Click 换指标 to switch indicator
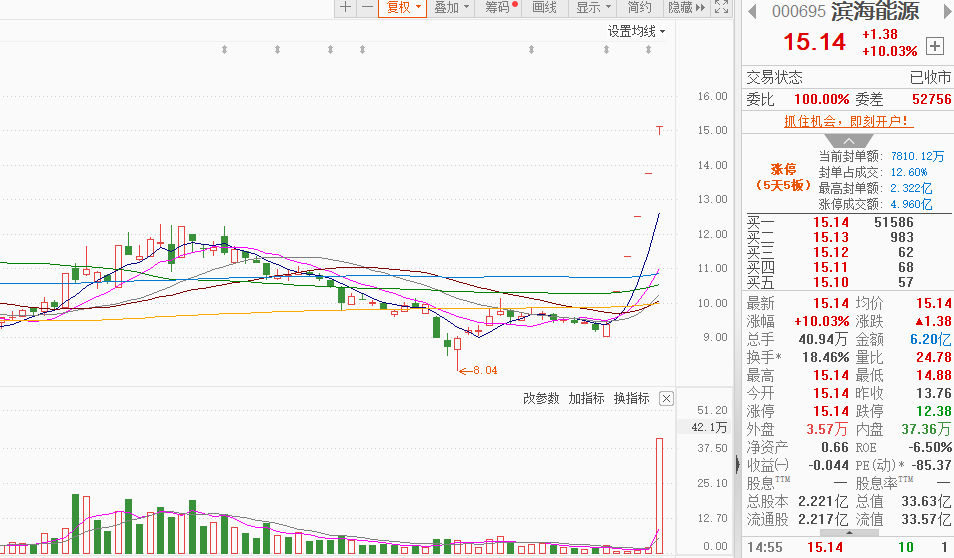954x558 pixels. click(631, 399)
